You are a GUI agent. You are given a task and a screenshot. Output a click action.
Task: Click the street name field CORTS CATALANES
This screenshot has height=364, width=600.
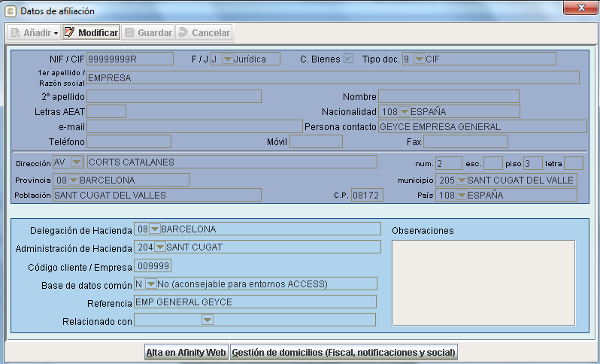pyautogui.click(x=232, y=162)
